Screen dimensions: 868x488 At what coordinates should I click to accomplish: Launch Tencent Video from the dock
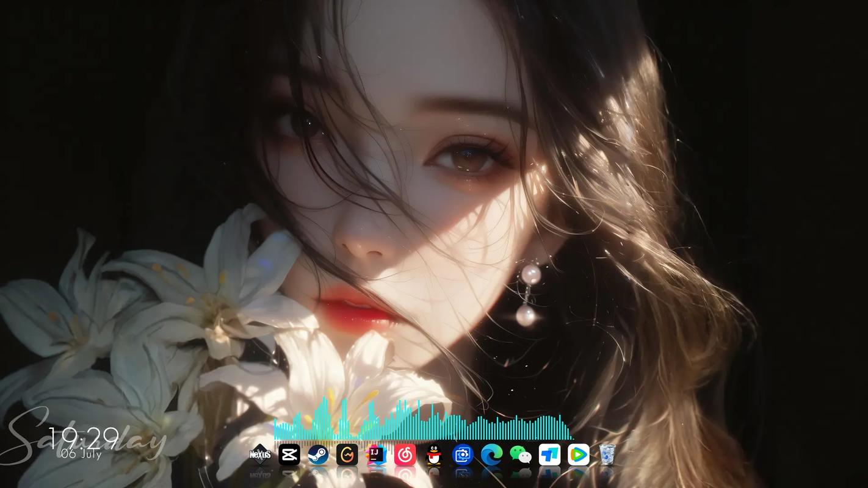point(578,454)
